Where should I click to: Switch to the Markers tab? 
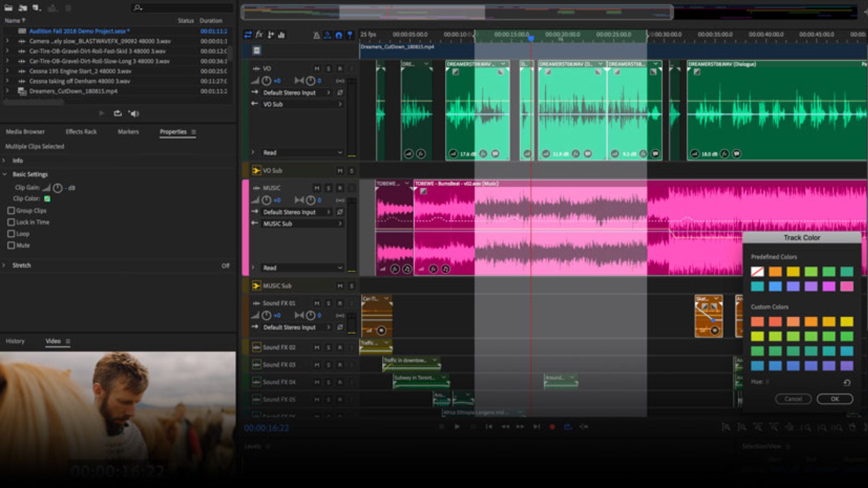click(128, 132)
